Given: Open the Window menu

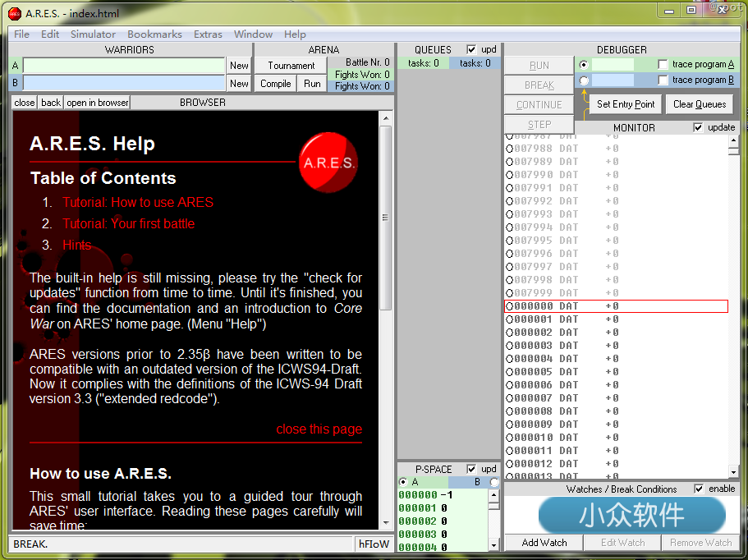Looking at the screenshot, I should click(x=254, y=34).
